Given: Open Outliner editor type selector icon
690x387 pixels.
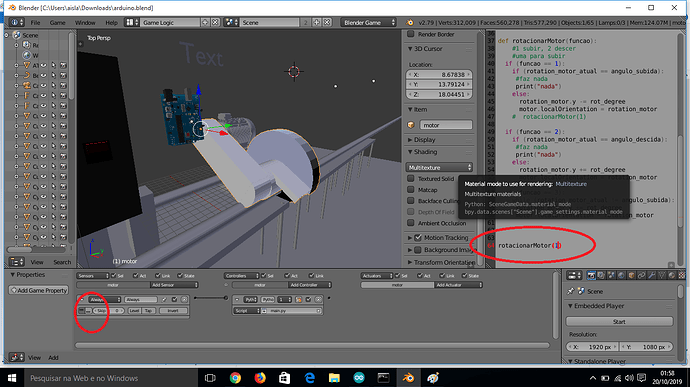Looking at the screenshot, I should [17, 262].
